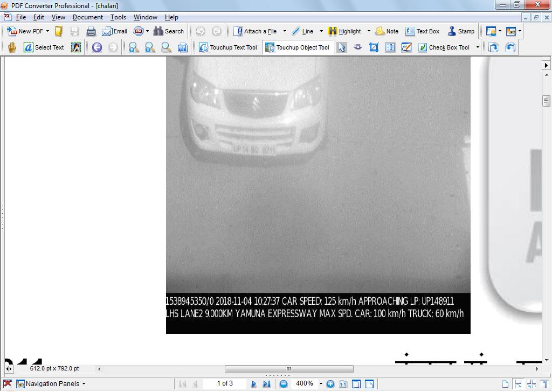Click the Search binoculars button
This screenshot has width=552, height=392.
pos(169,31)
